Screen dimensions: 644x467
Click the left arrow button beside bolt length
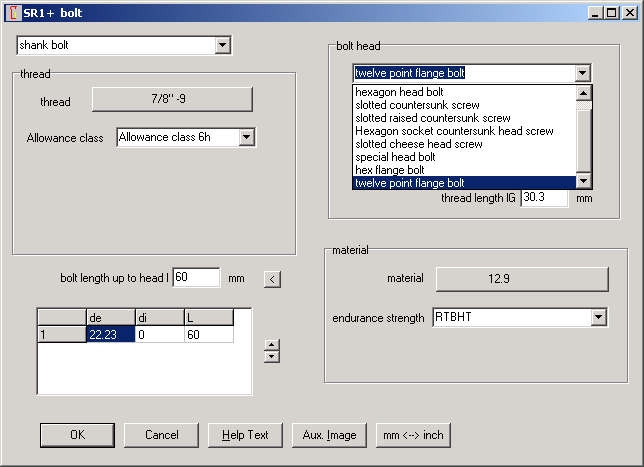[271, 278]
